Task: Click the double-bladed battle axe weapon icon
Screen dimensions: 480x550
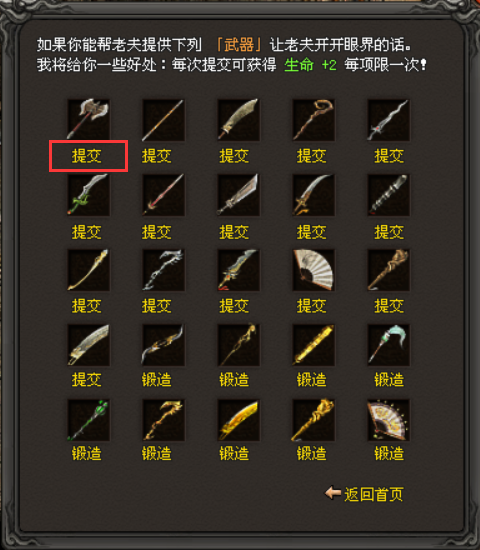Action: [x=88, y=120]
